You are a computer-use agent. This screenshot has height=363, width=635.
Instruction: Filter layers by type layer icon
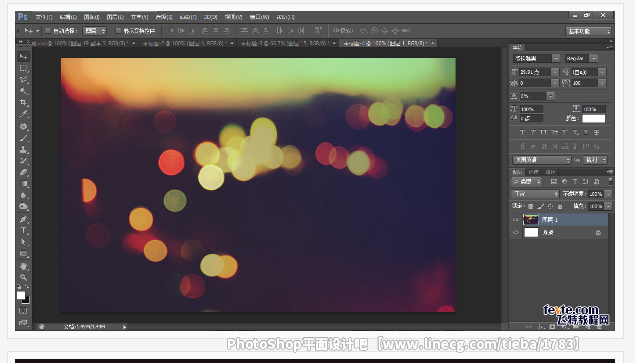coord(575,182)
